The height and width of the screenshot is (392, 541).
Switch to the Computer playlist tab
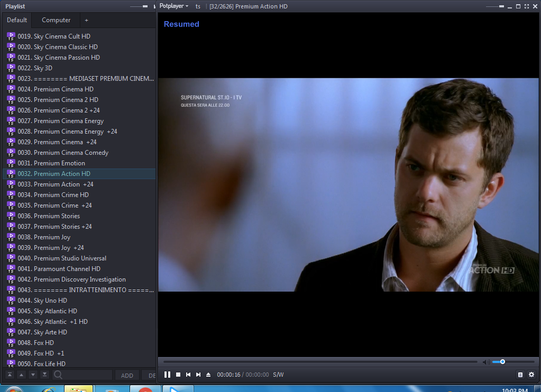point(56,20)
